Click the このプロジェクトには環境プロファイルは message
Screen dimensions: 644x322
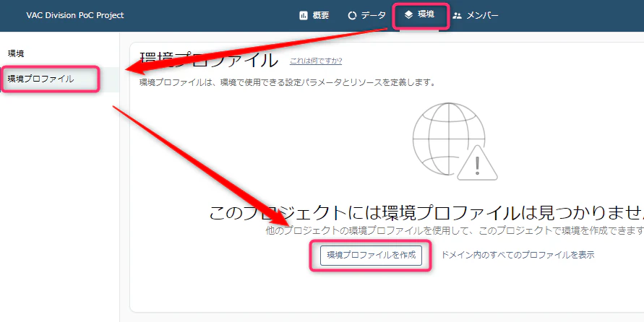(x=426, y=213)
